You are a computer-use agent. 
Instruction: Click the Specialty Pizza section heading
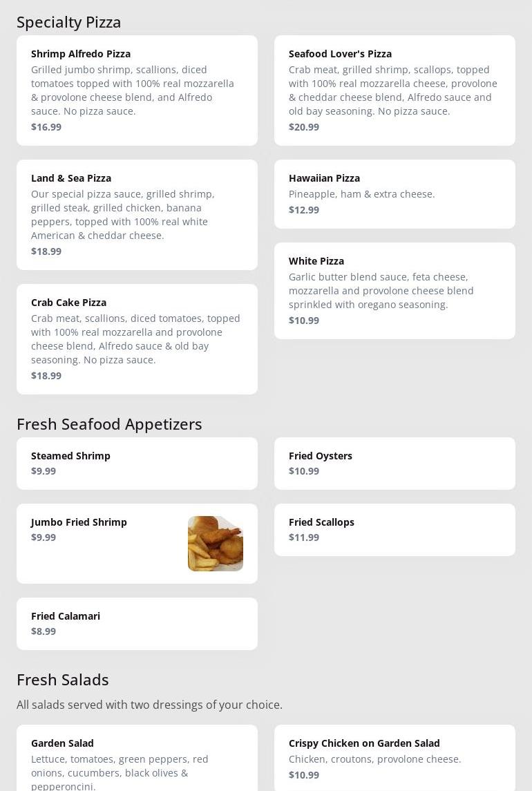pos(69,22)
